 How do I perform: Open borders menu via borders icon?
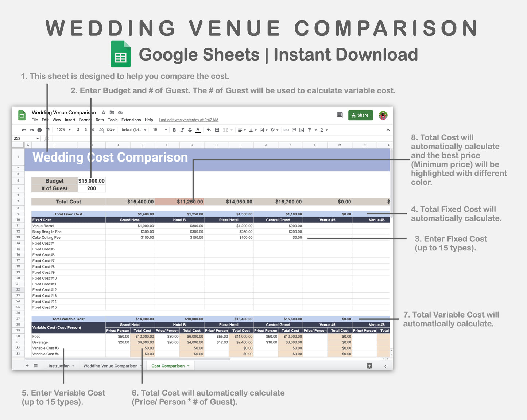click(x=217, y=129)
